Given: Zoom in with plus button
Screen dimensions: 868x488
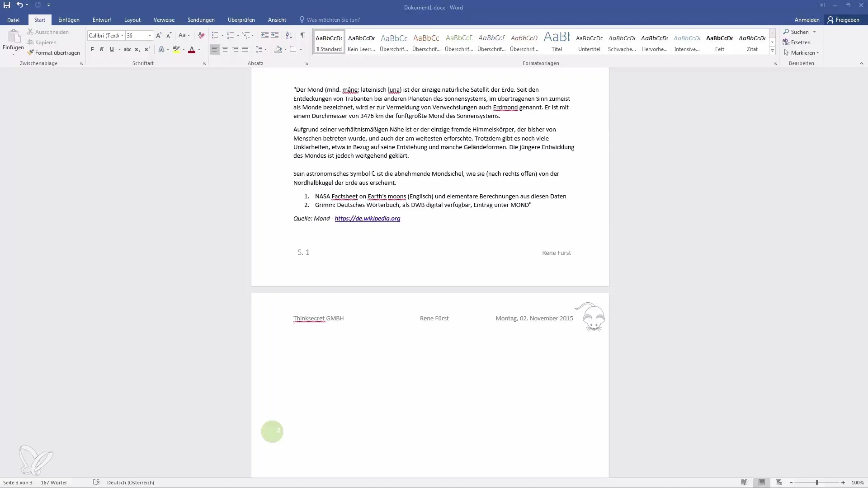Looking at the screenshot, I should point(843,483).
